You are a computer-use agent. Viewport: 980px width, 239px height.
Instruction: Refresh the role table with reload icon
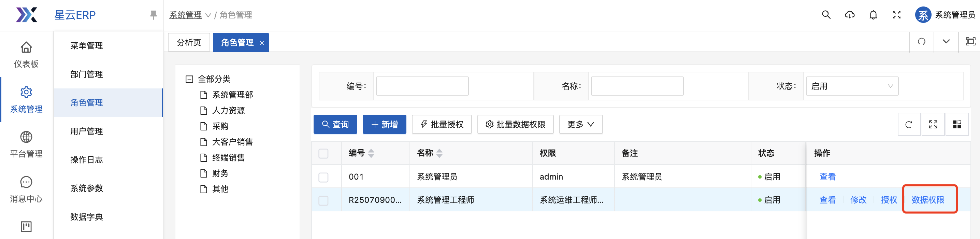pyautogui.click(x=908, y=124)
